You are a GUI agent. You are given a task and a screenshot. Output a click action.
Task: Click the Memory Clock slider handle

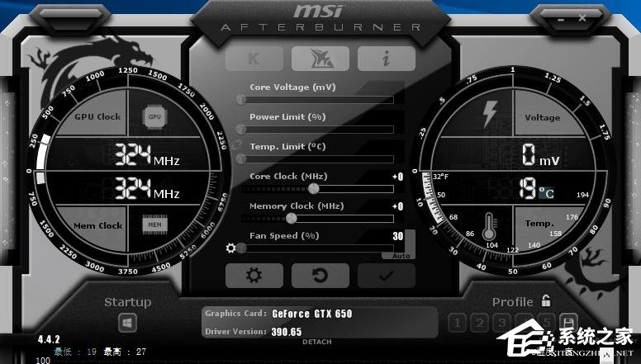coord(291,219)
